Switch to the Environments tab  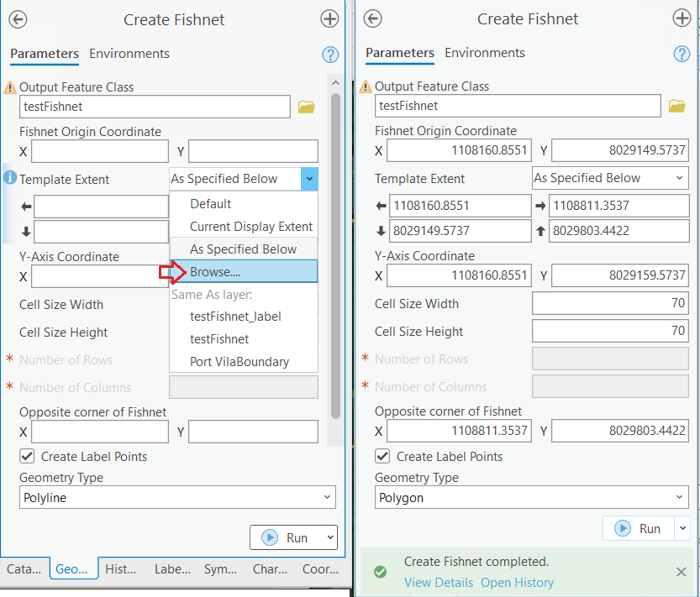point(129,53)
